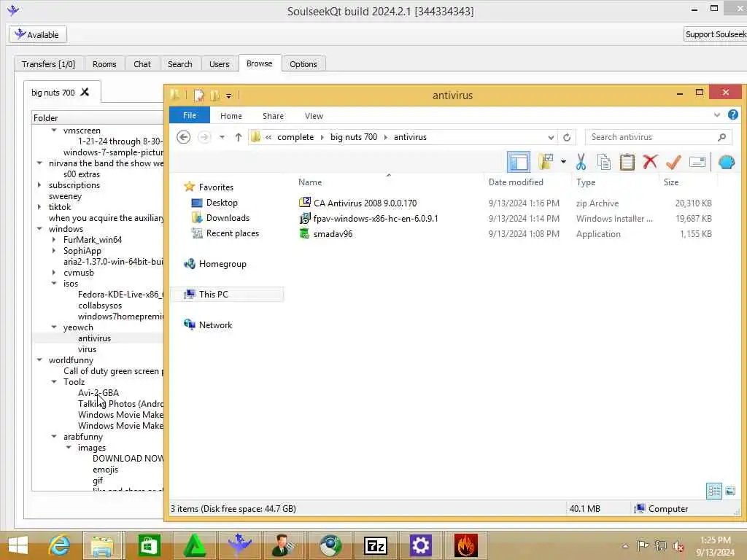Viewport: 747px width, 560px height.
Task: Click the orange checkmark icon
Action: click(673, 163)
